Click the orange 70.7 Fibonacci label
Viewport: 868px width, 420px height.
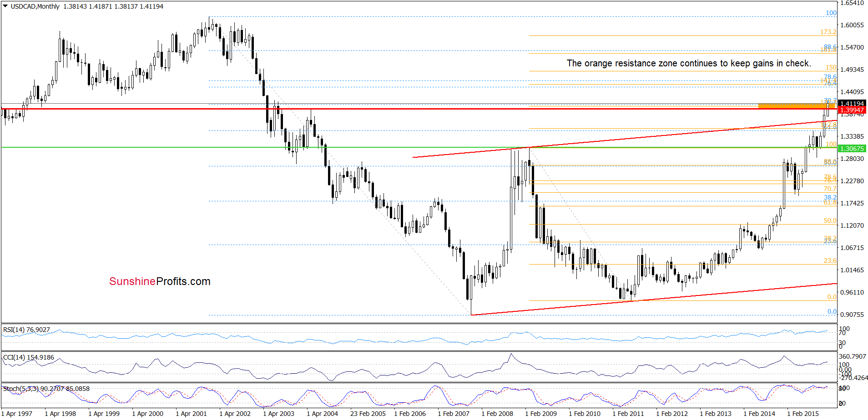(x=830, y=189)
